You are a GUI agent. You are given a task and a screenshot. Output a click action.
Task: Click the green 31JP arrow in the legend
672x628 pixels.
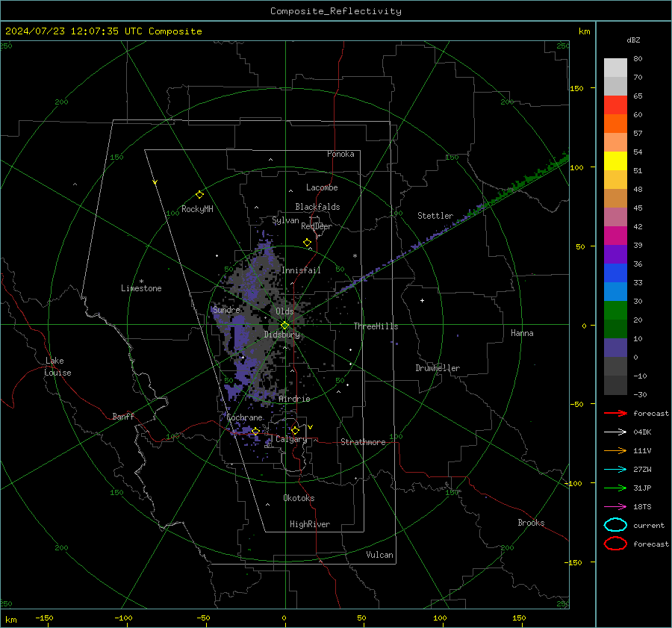point(615,488)
